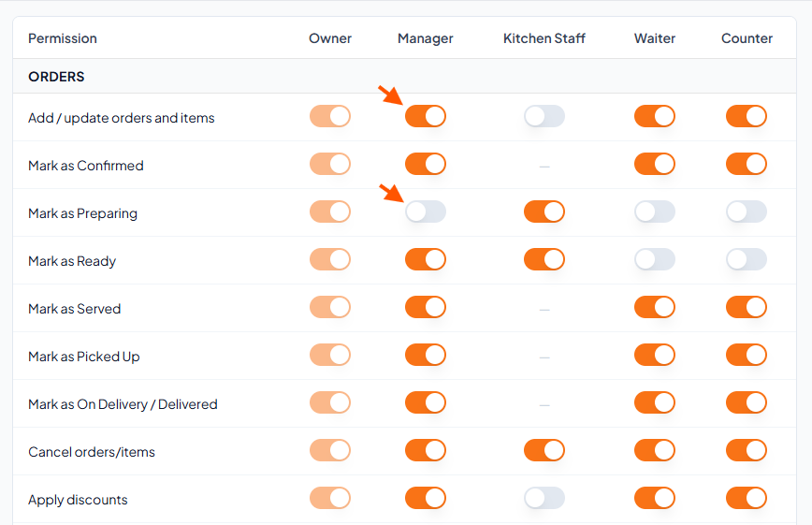Click the Add / update orders and items label
The image size is (812, 525).
pyautogui.click(x=122, y=118)
